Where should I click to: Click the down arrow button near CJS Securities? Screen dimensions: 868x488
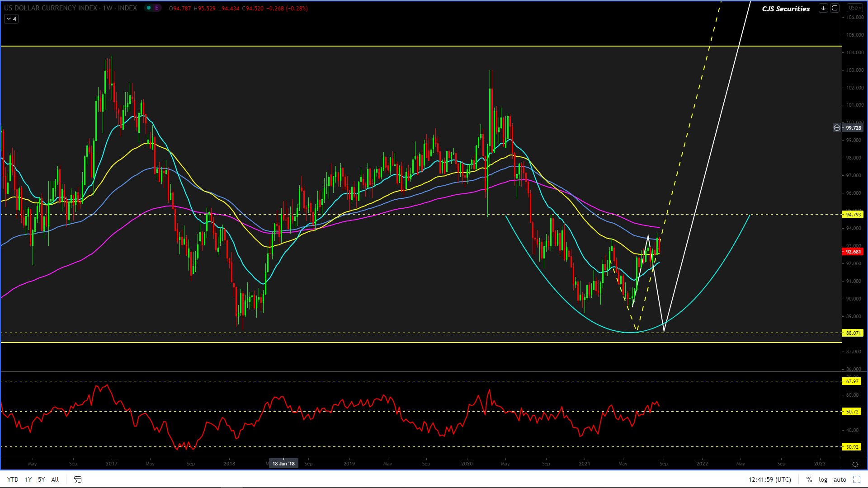(x=823, y=8)
